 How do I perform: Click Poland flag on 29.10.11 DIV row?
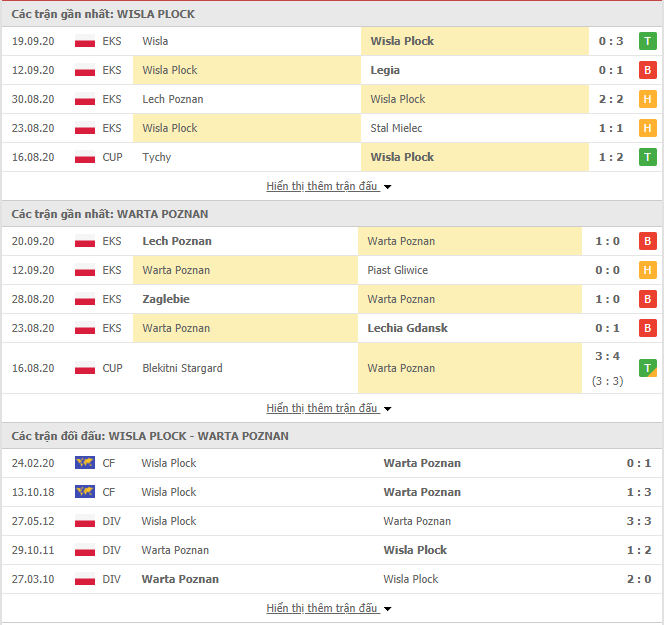point(85,550)
